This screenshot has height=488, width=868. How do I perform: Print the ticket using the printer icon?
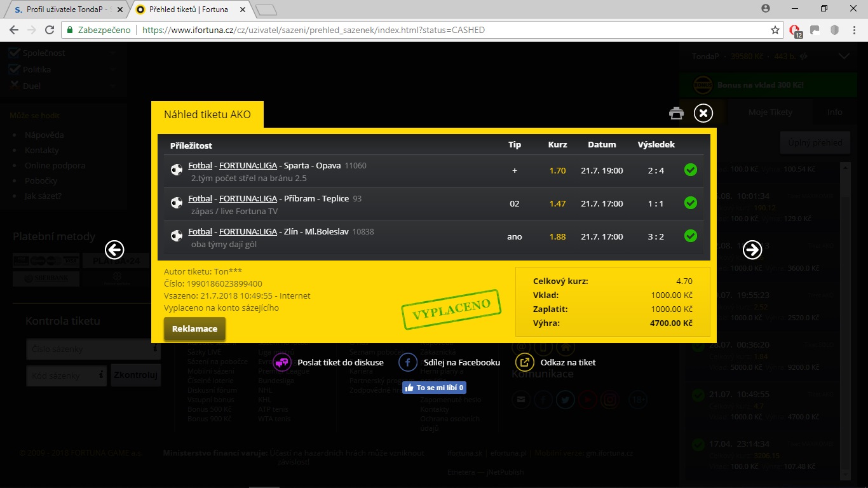pos(677,114)
